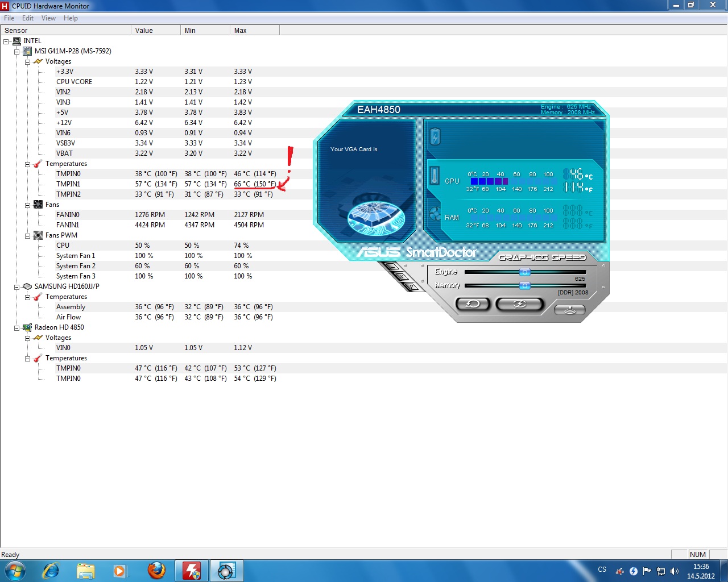Screen dimensions: 728x582
Task: Adjust the Memory clock slider handle
Action: [525, 285]
